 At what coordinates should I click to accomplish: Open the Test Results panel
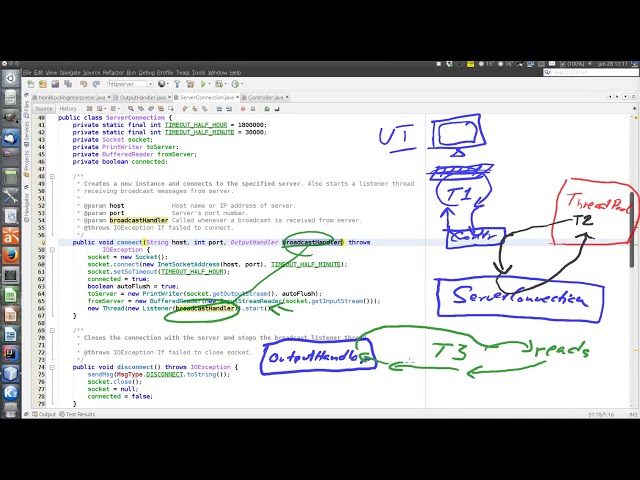pos(79,414)
